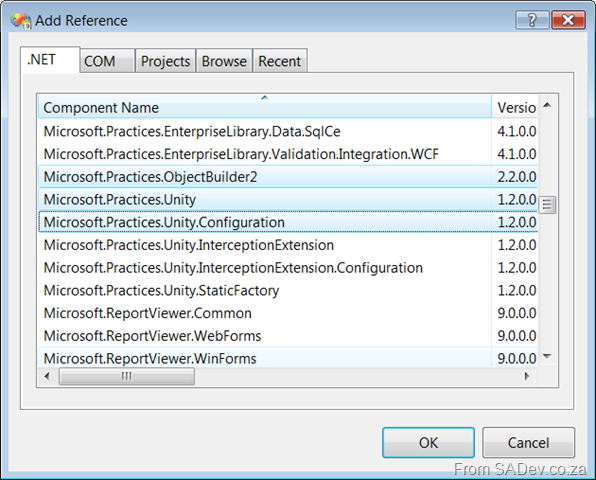Open the Projects tab

click(x=165, y=61)
